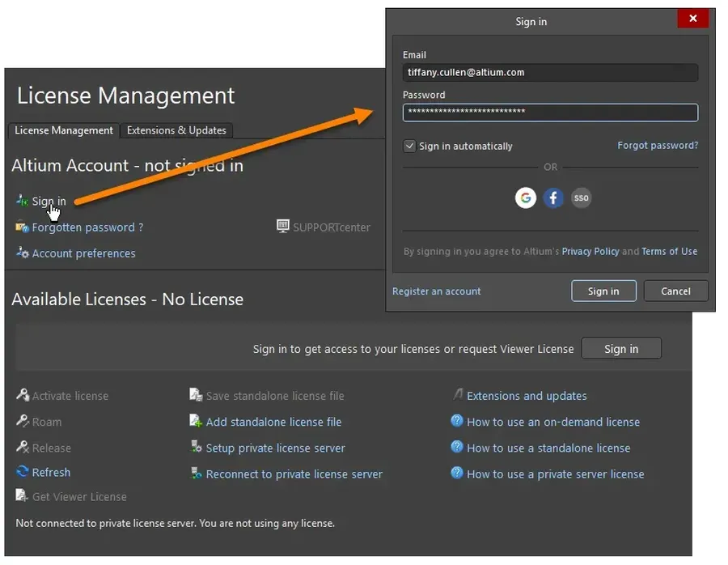This screenshot has width=728, height=565.
Task: Click help icon beside standalone license
Action: coord(457,447)
